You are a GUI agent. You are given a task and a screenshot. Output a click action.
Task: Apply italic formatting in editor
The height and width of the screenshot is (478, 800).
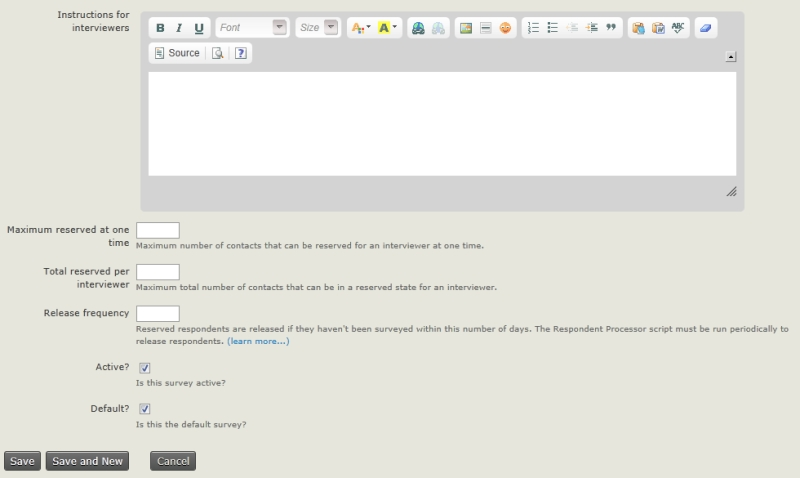[179, 28]
